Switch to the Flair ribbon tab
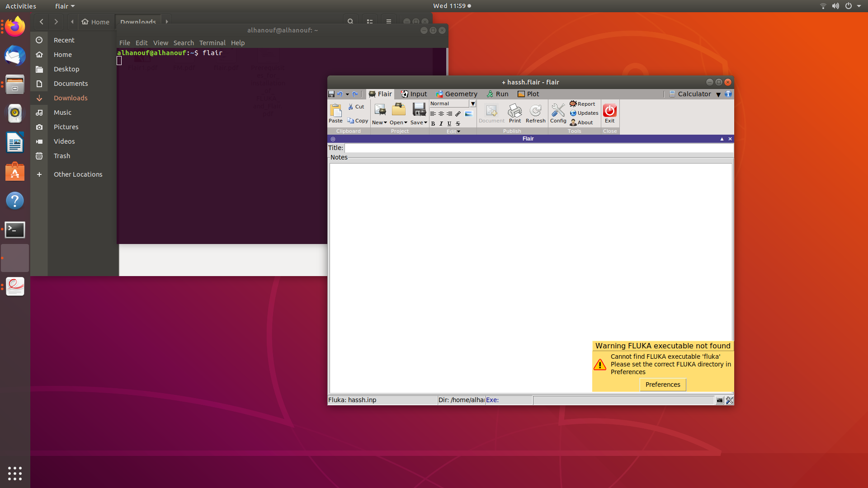The width and height of the screenshot is (868, 488). click(x=380, y=94)
